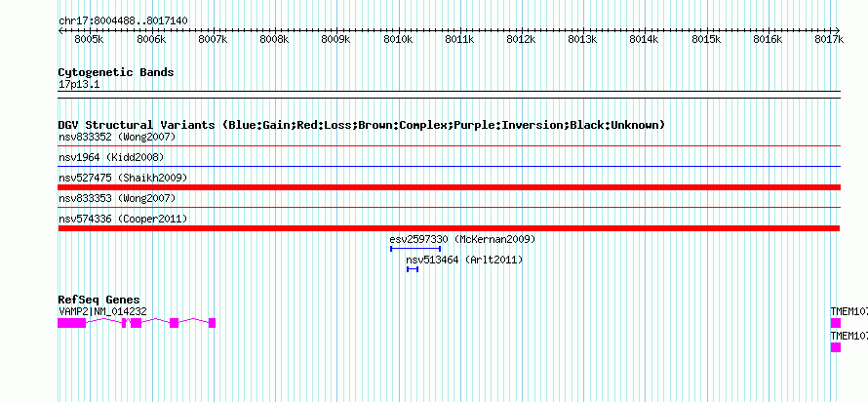Open variant nsv833353 (Wong2007) label
The height and width of the screenshot is (402, 868).
click(117, 198)
